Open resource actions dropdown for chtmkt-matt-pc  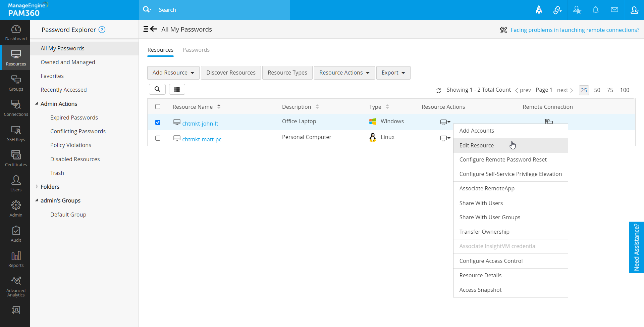click(445, 138)
